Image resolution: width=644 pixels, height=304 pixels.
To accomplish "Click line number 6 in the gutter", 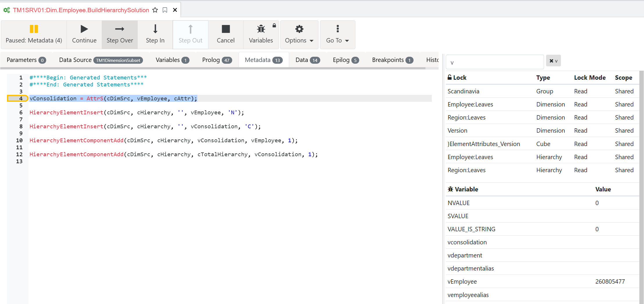I will [x=21, y=112].
